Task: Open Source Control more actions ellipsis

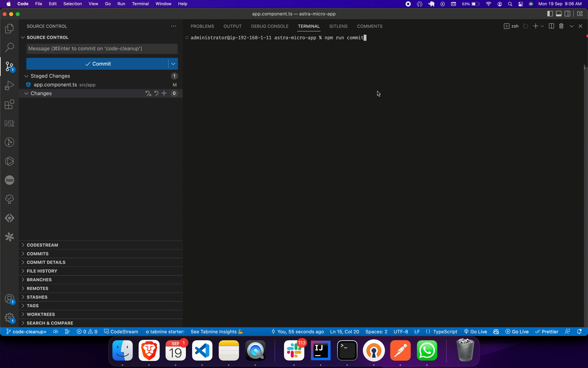Action: click(x=173, y=26)
